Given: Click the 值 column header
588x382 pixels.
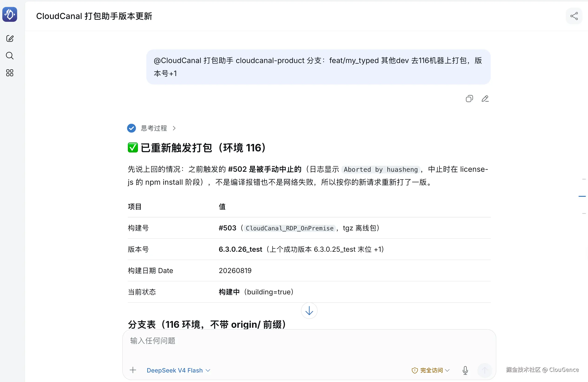Looking at the screenshot, I should (x=222, y=207).
